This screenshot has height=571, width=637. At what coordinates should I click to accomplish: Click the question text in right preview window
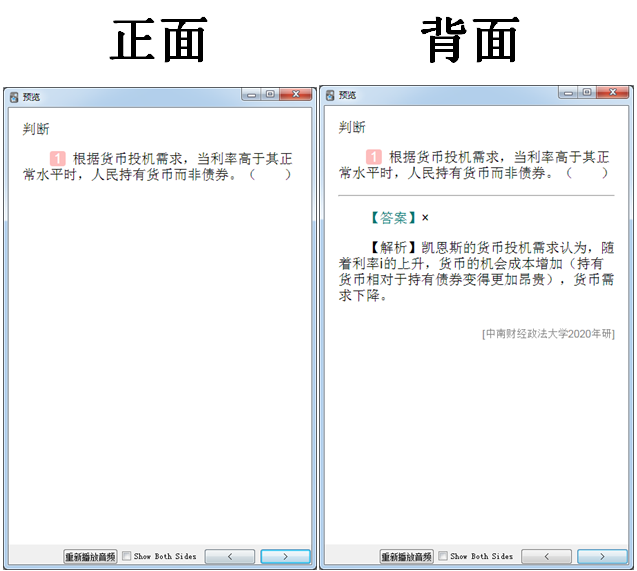point(474,165)
